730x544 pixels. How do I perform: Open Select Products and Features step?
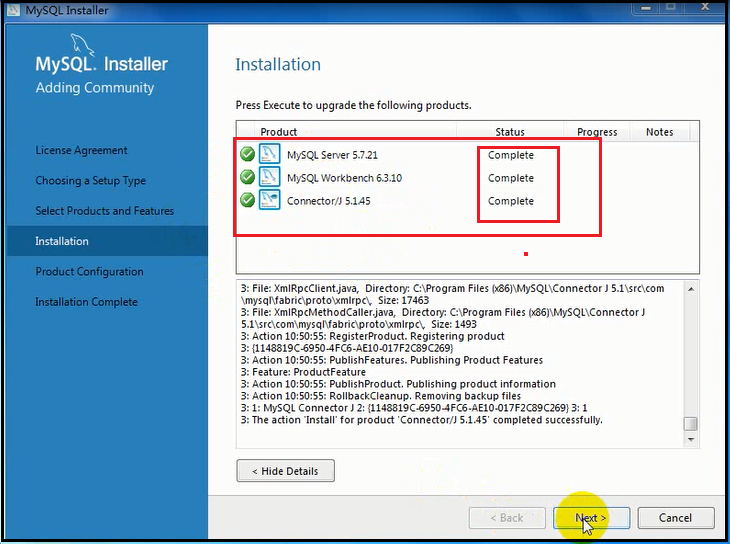(x=105, y=211)
